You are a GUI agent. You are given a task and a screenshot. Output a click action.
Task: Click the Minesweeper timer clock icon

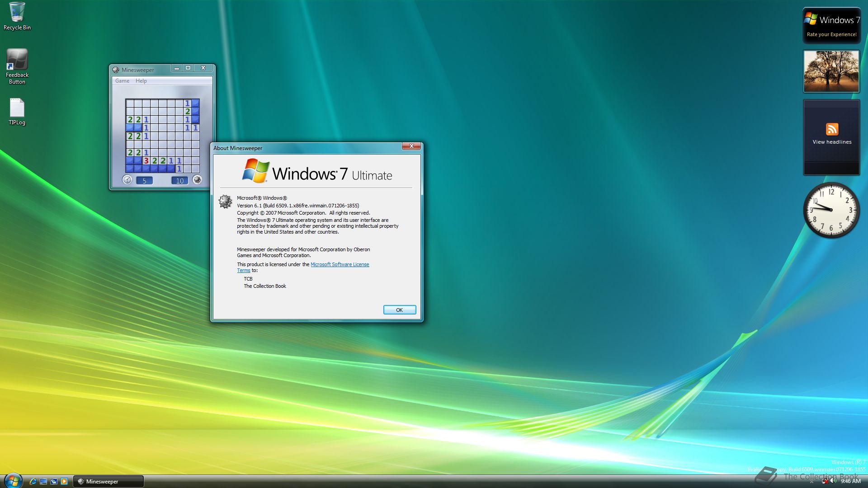(x=127, y=180)
